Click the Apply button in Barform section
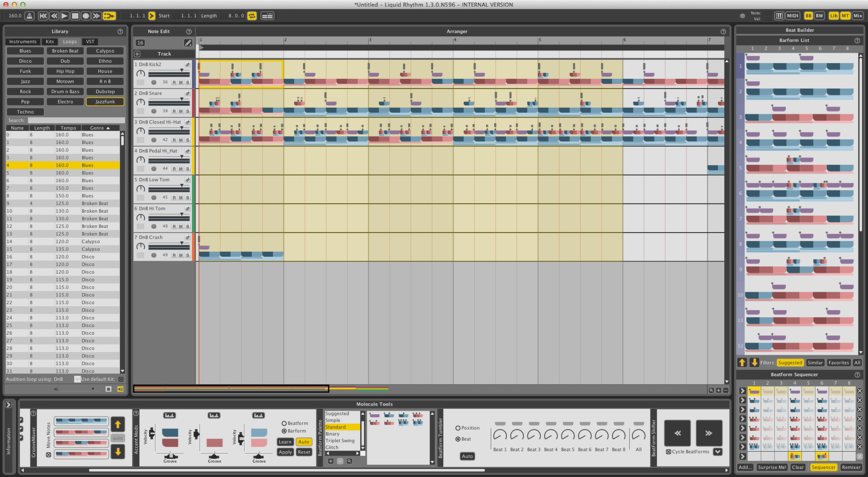868x477 pixels. tap(285, 452)
